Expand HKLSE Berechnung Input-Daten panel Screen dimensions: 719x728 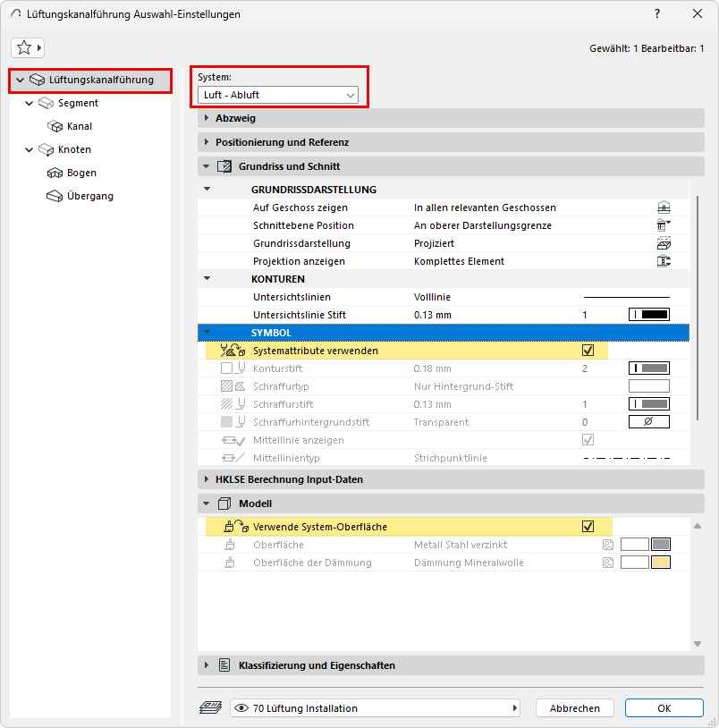207,479
